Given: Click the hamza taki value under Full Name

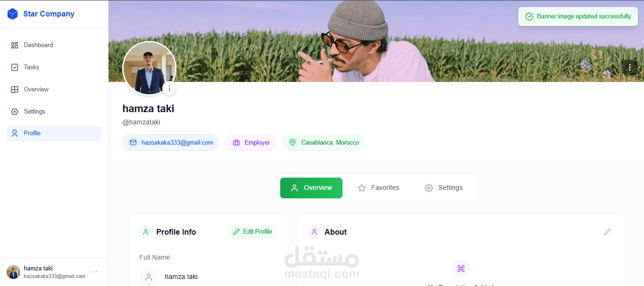Looking at the screenshot, I should tap(181, 277).
